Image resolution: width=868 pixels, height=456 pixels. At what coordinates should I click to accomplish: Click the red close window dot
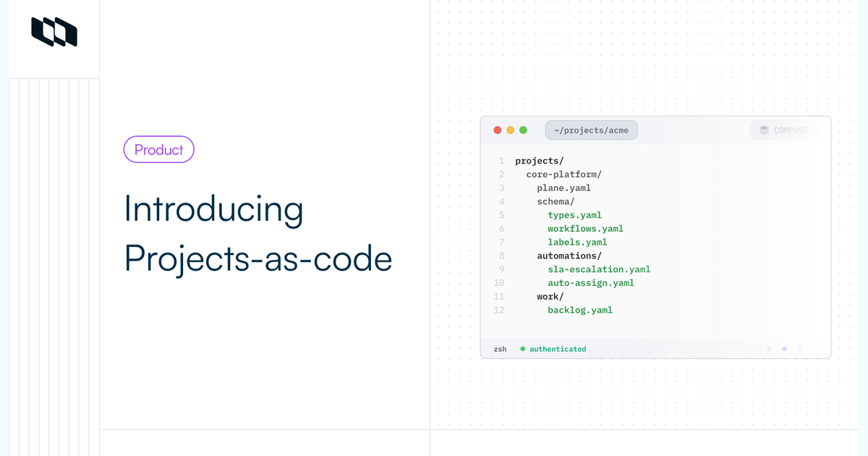click(x=498, y=130)
